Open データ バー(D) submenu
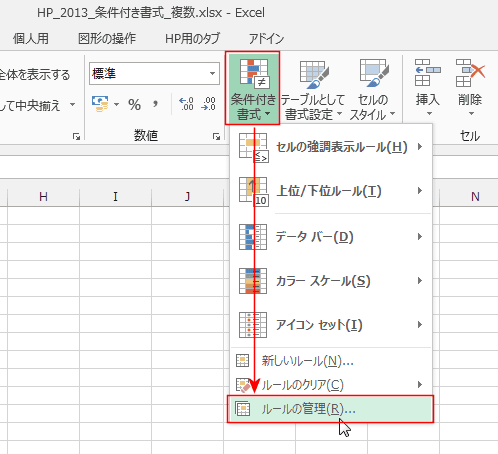The width and height of the screenshot is (498, 454). [x=331, y=237]
